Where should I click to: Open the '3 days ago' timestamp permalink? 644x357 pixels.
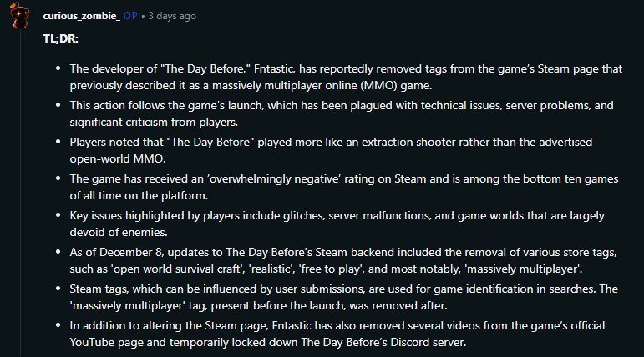pos(172,16)
